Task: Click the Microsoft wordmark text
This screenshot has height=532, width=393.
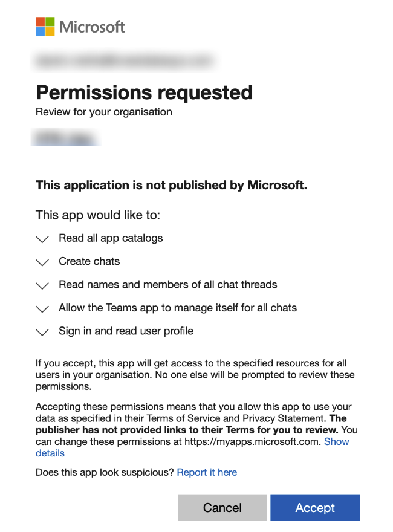Action: [93, 27]
